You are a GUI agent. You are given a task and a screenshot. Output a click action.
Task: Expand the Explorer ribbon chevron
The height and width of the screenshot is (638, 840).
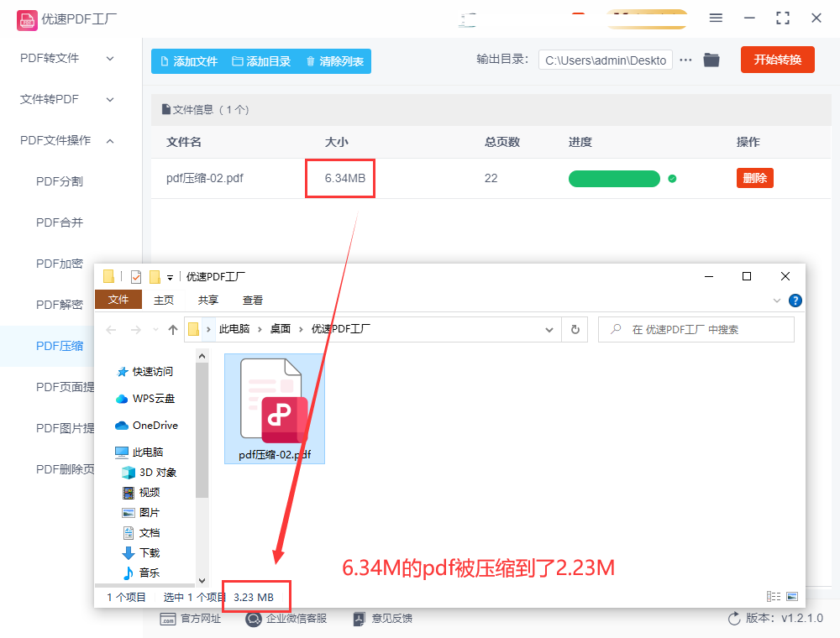tap(777, 301)
